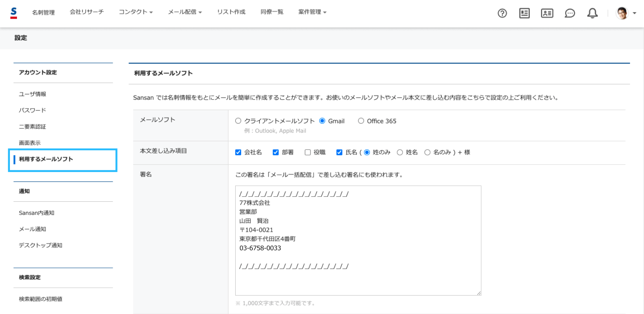The image size is (644, 314).
Task: Open 名刺管理 menu
Action: (x=43, y=12)
